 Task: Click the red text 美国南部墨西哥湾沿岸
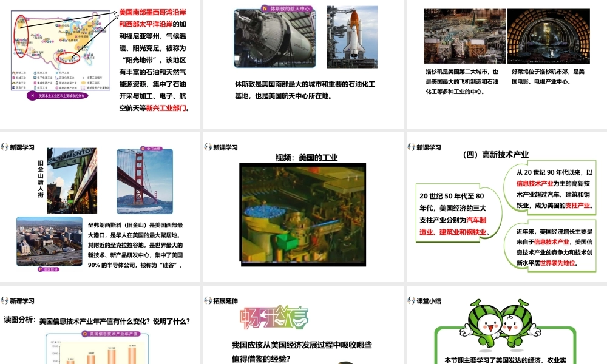point(152,12)
